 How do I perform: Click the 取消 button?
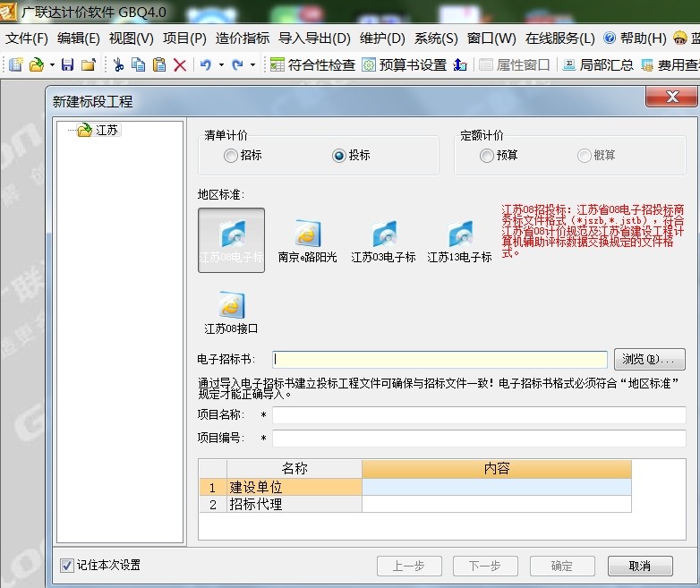pos(640,567)
